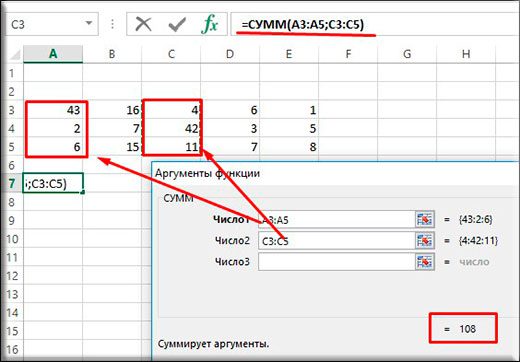Select row 1 header
Viewport: 520px width, 362px height.
click(12, 73)
